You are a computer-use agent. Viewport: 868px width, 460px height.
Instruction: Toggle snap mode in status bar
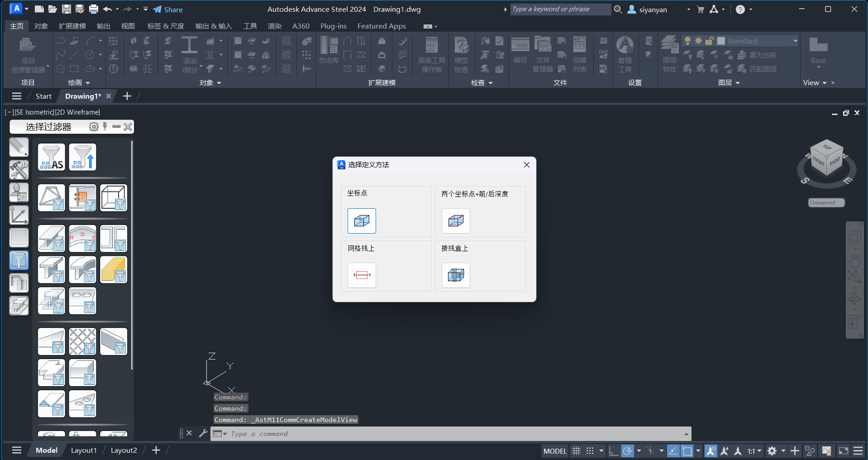tap(590, 451)
